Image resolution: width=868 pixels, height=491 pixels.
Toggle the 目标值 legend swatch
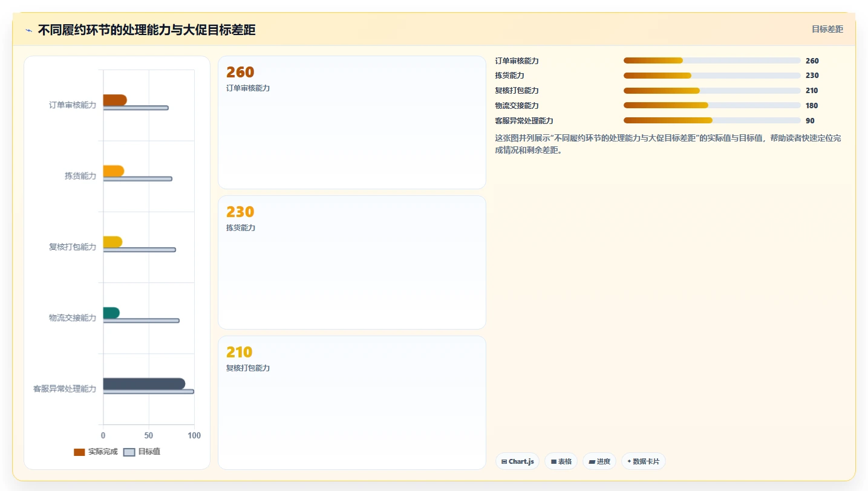tap(129, 452)
